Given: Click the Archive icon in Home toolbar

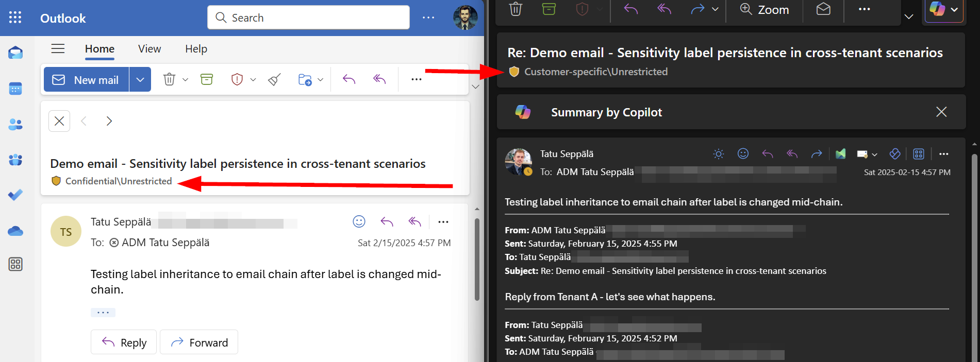Looking at the screenshot, I should pyautogui.click(x=207, y=79).
